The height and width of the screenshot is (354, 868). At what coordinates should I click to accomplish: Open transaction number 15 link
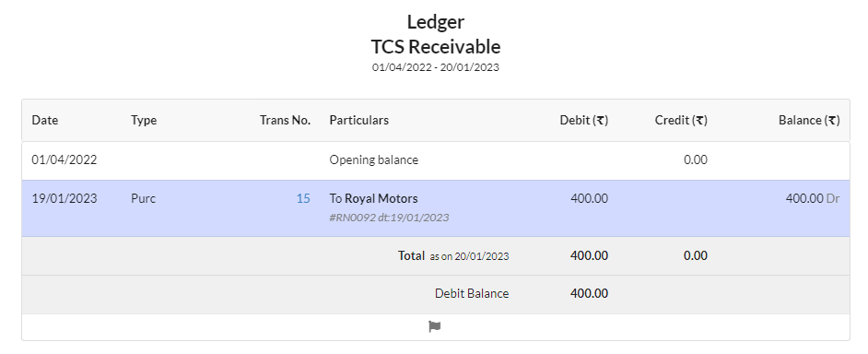point(303,198)
